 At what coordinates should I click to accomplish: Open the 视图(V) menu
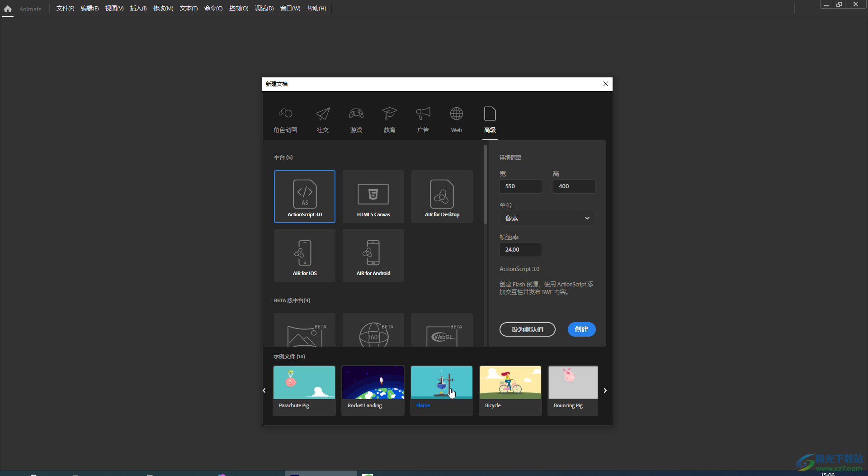tap(114, 9)
